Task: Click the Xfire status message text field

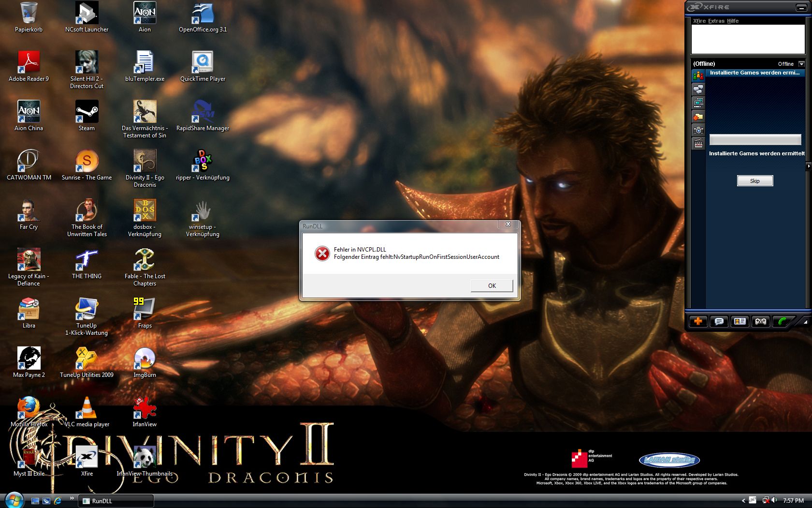Action: click(x=748, y=39)
